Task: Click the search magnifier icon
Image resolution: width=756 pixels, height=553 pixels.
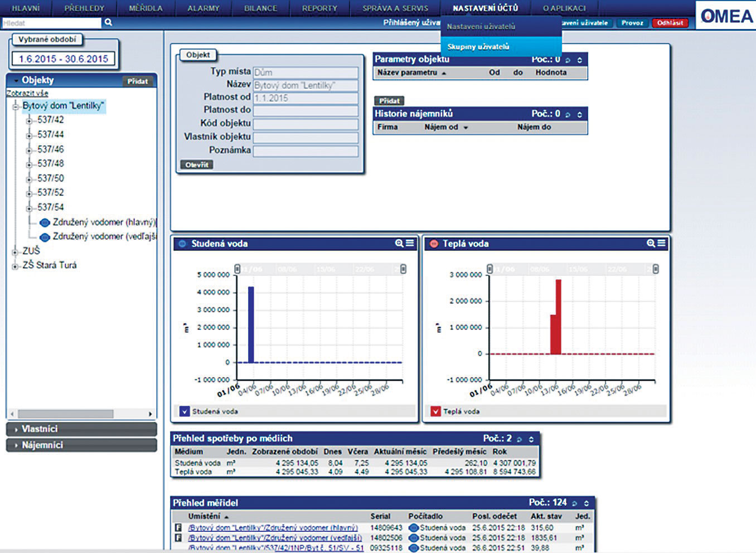Action: (108, 23)
